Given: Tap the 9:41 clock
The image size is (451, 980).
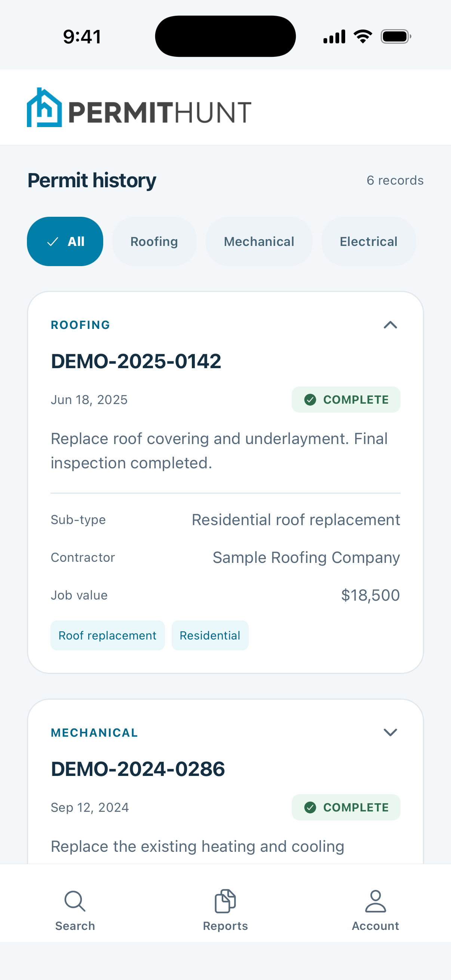Looking at the screenshot, I should click(82, 37).
